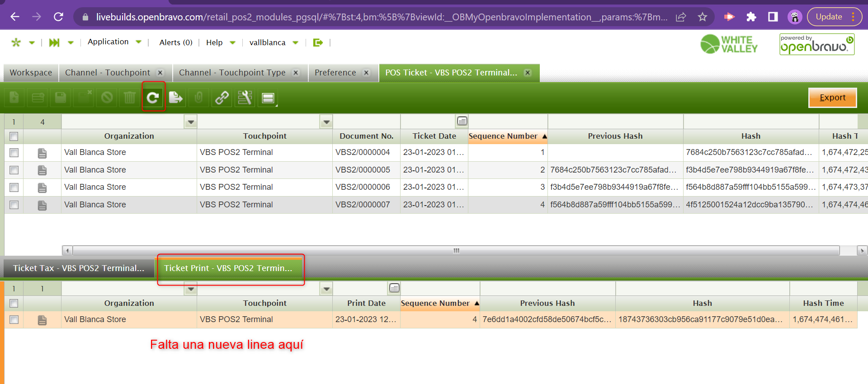This screenshot has height=384, width=868.
Task: Expand the vallblanca user dropdown arrow
Action: click(296, 43)
